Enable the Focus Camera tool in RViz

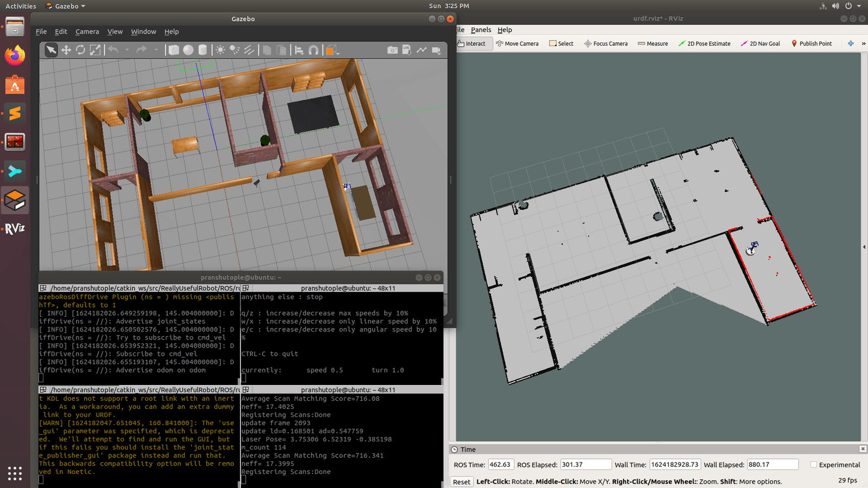(605, 43)
